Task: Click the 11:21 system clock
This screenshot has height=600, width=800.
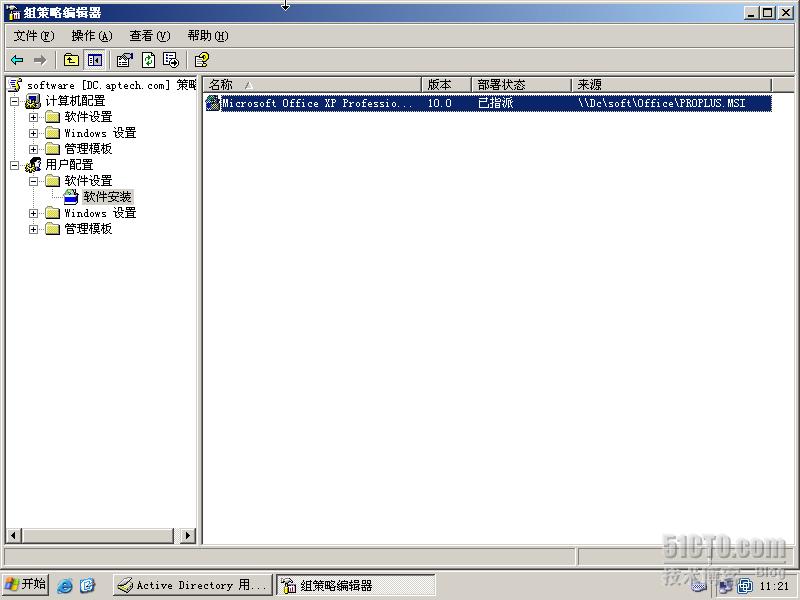Action: (x=773, y=586)
